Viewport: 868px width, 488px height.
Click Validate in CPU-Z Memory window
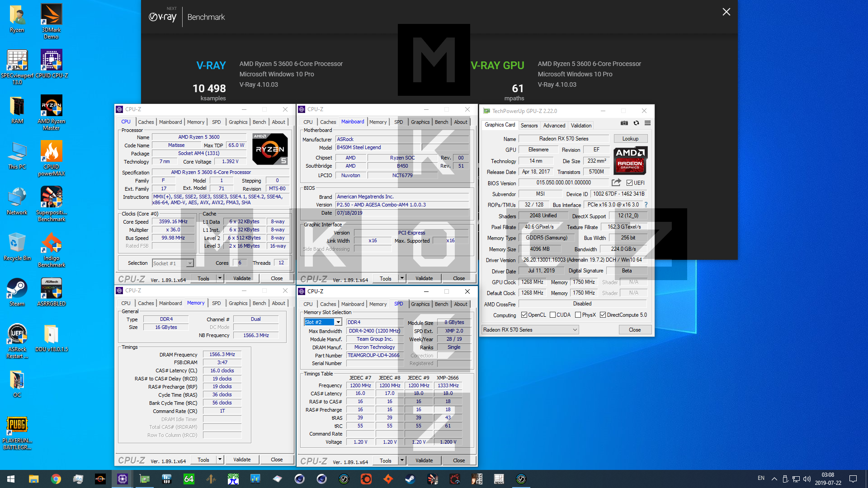click(242, 460)
